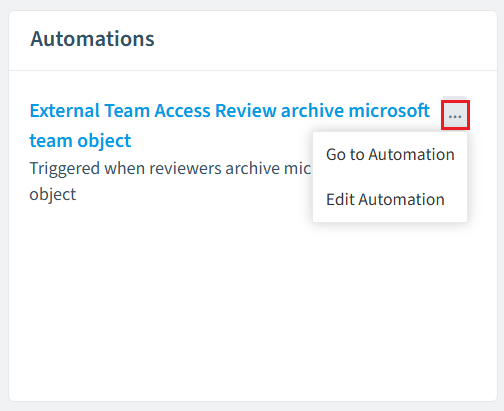Click 'team object' on the link's second line
The image size is (504, 411).
(80, 140)
